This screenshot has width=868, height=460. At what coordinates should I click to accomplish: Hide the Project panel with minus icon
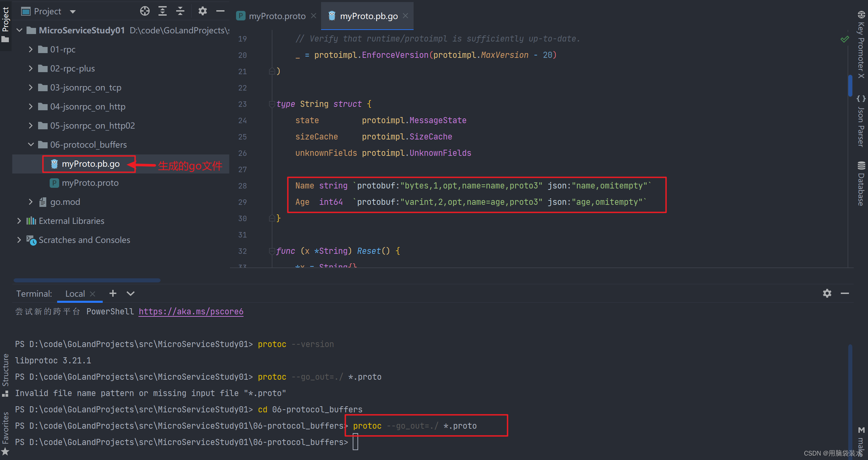click(x=220, y=11)
